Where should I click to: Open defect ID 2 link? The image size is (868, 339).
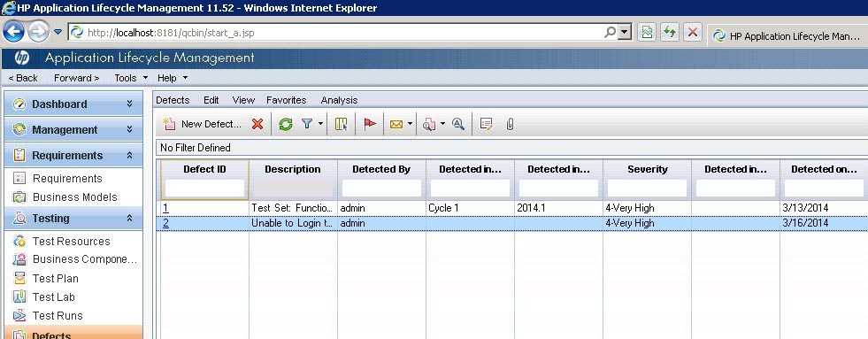165,223
